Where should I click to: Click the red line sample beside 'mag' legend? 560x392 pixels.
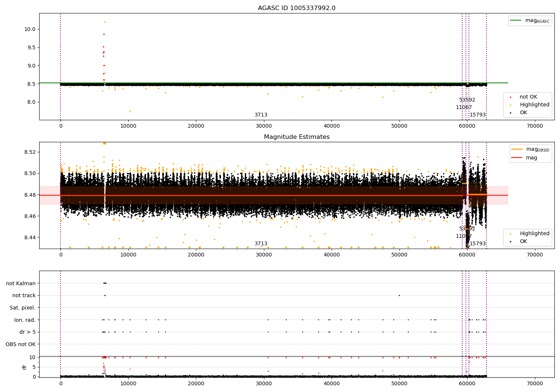pyautogui.click(x=517, y=158)
